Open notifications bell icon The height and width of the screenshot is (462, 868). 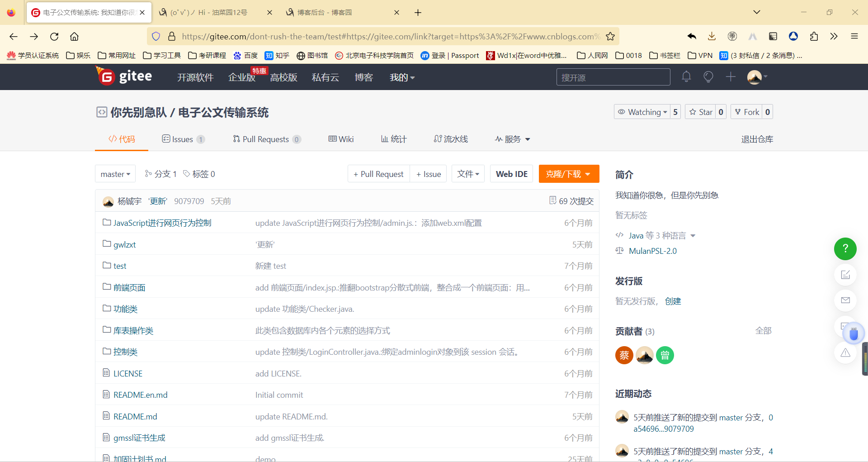click(x=686, y=77)
